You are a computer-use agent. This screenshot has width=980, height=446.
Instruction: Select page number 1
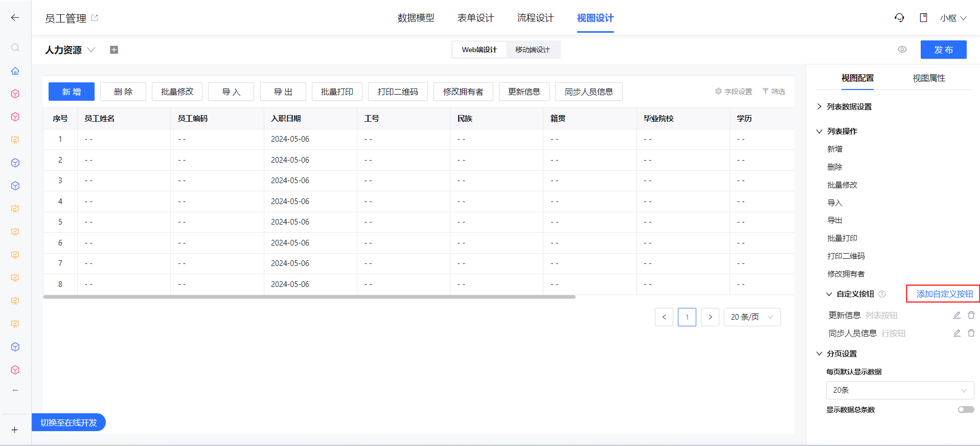687,317
